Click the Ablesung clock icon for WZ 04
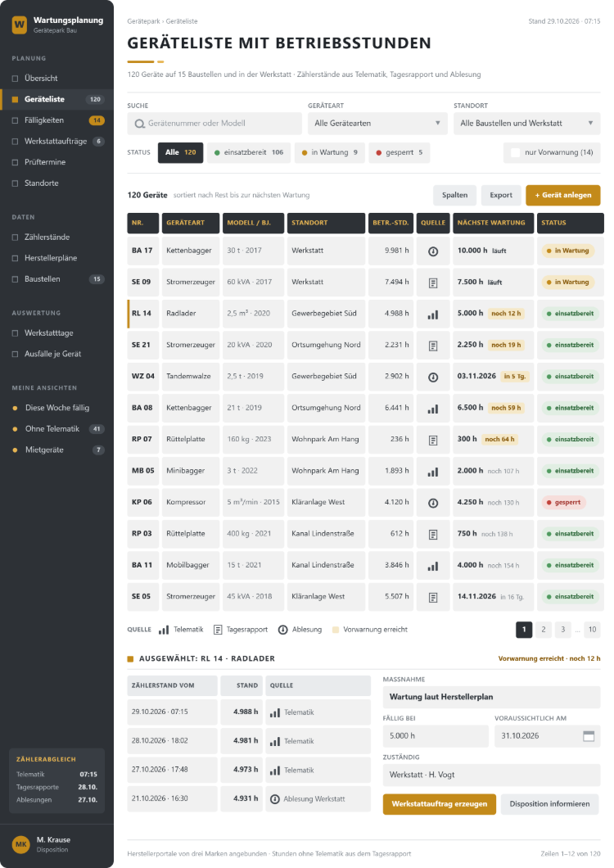Viewport: 614px width, 868px height. (433, 377)
